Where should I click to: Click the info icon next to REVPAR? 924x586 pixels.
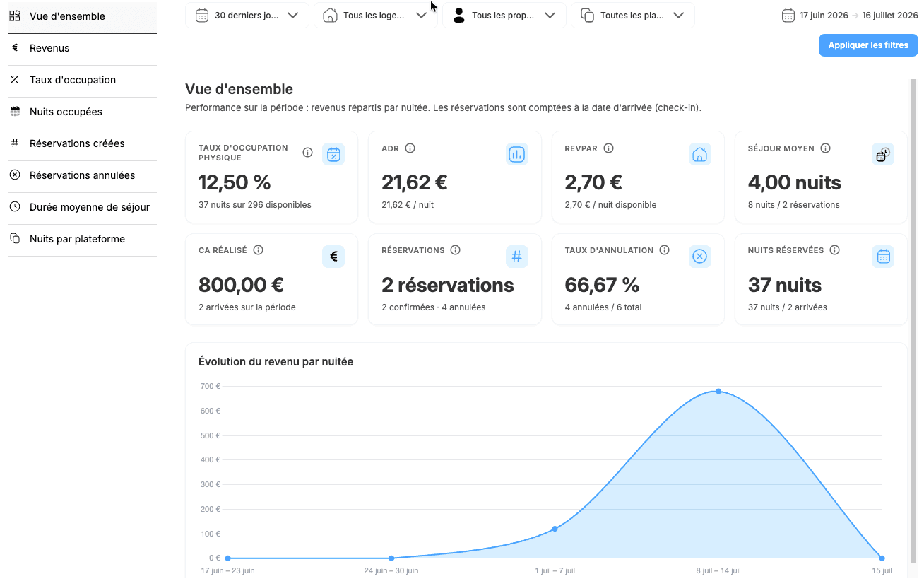[608, 148]
